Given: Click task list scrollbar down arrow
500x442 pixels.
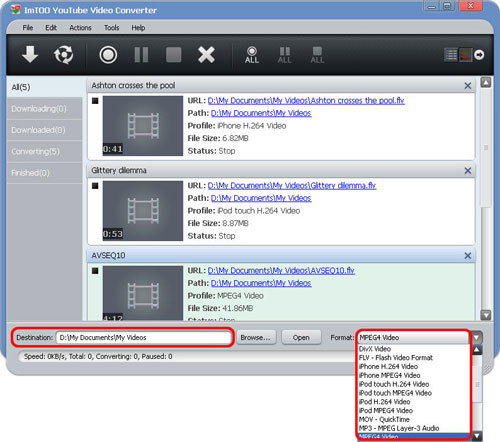Looking at the screenshot, I should coord(486,315).
